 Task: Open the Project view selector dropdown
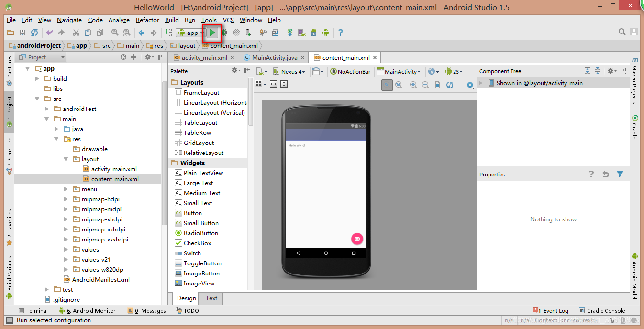coord(42,57)
